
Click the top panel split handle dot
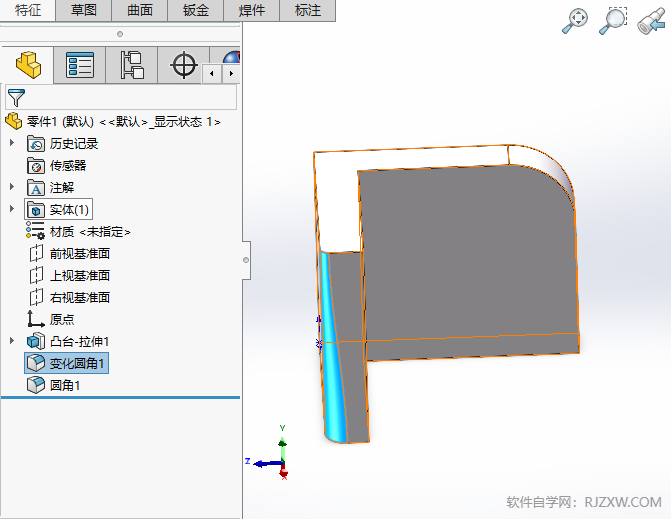point(120,34)
